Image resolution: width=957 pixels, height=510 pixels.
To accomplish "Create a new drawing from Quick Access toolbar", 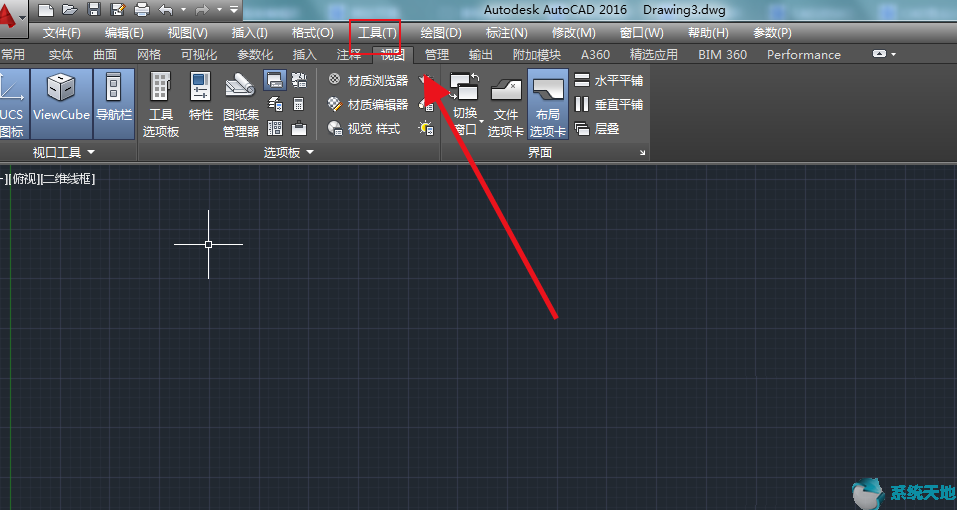I will 46,10.
